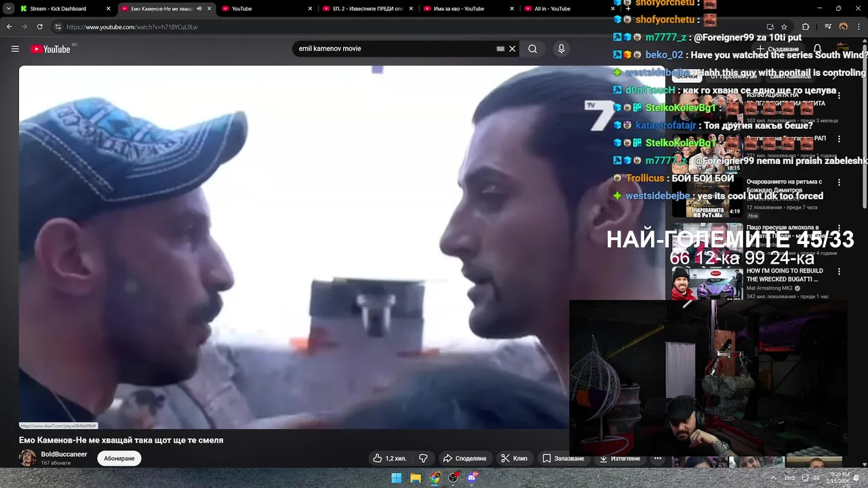868x488 pixels.
Task: Go back with the browser back arrow
Action: pos(9,27)
